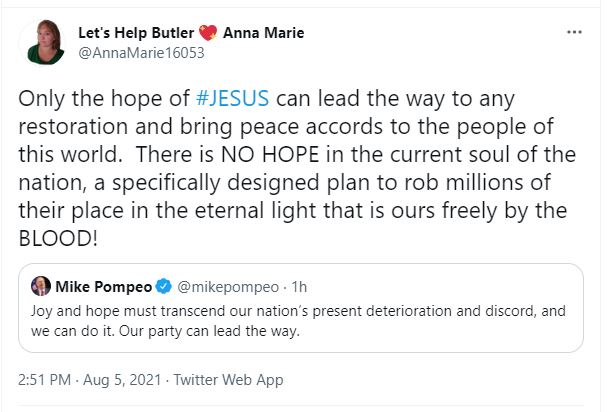Screen dimensions: 612x412
Task: Click Mike Pompeo's small profile avatar
Action: [x=40, y=285]
